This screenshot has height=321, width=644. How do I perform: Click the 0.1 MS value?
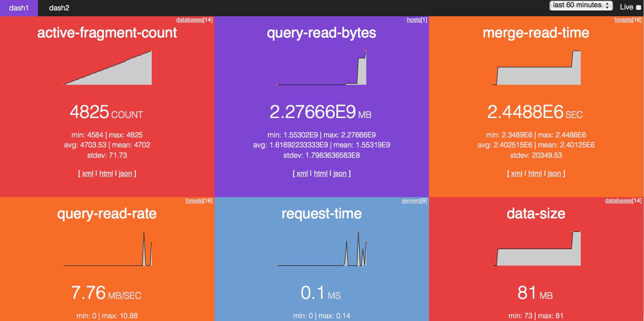tap(321, 293)
